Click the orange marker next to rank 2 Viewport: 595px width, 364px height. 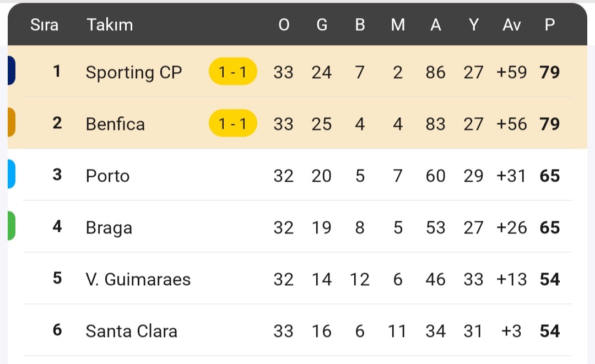[x=12, y=122]
